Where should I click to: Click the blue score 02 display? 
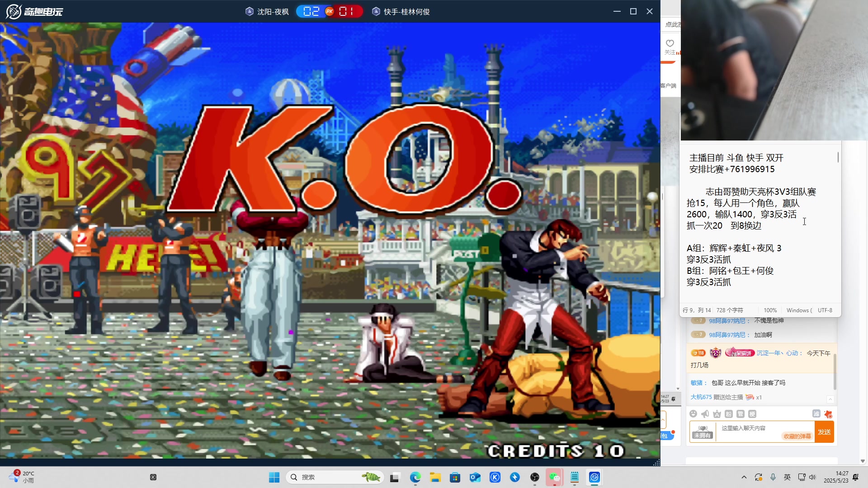point(311,11)
